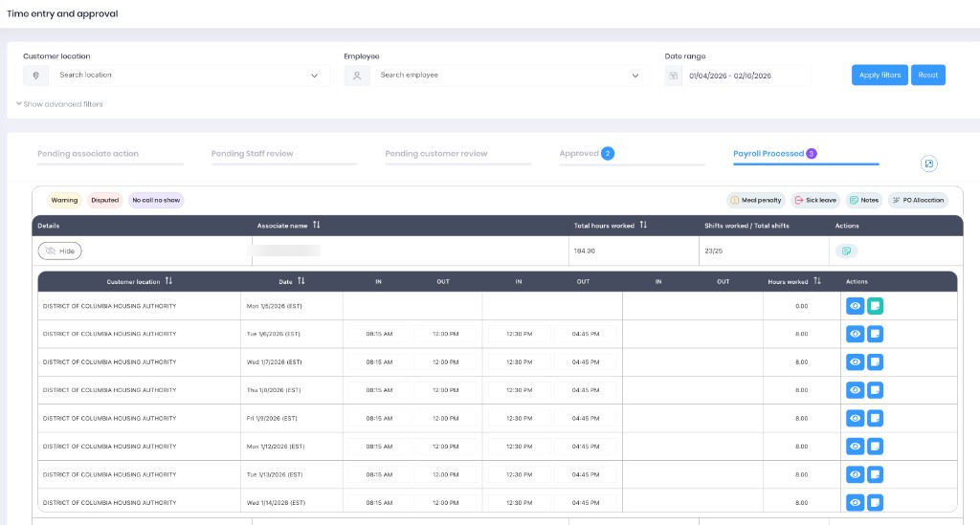Click the date range 01/04/2026 - 02/16/2026 field
This screenshot has height=525, width=980.
(x=746, y=76)
